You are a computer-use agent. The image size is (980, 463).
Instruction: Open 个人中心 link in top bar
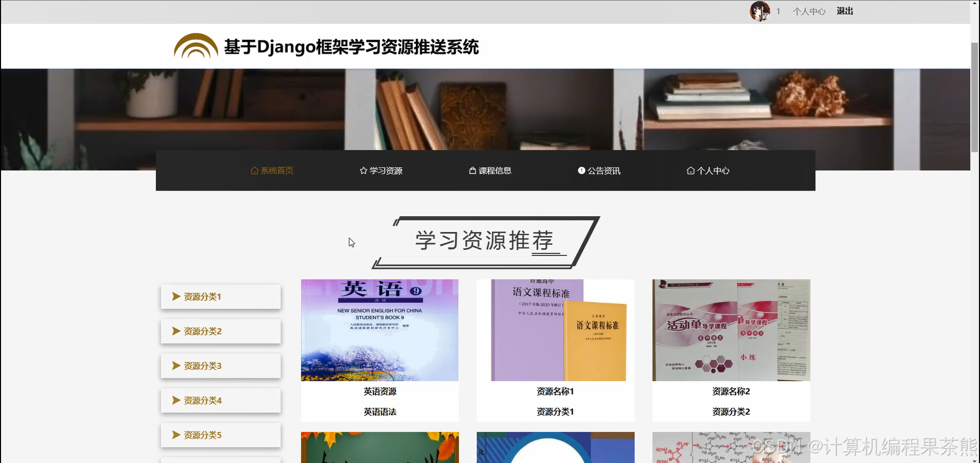click(x=809, y=11)
